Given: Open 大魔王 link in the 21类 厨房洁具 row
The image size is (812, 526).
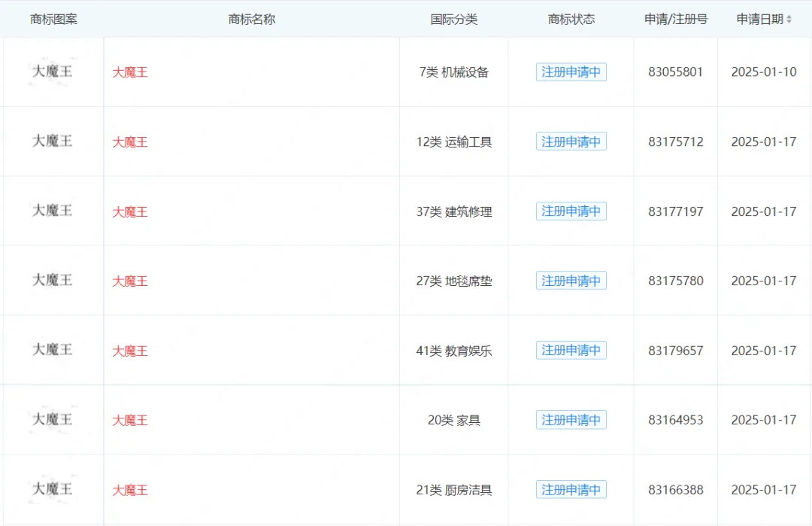Looking at the screenshot, I should (x=130, y=490).
